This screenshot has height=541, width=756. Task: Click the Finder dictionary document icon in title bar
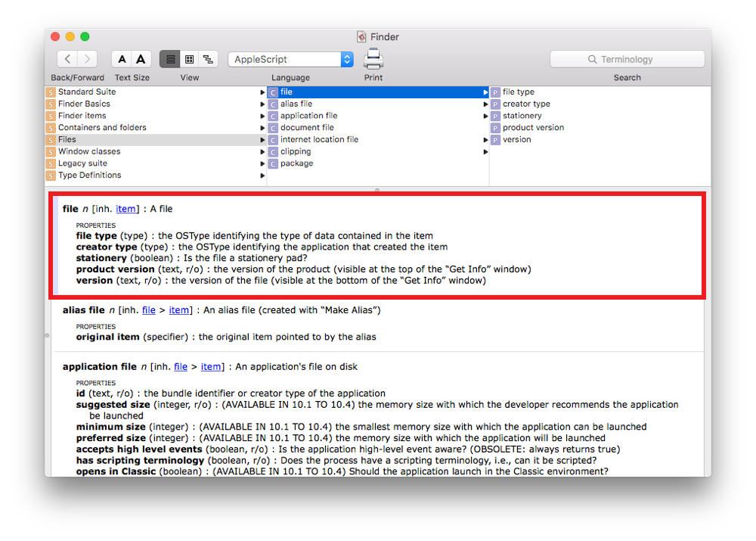click(361, 36)
